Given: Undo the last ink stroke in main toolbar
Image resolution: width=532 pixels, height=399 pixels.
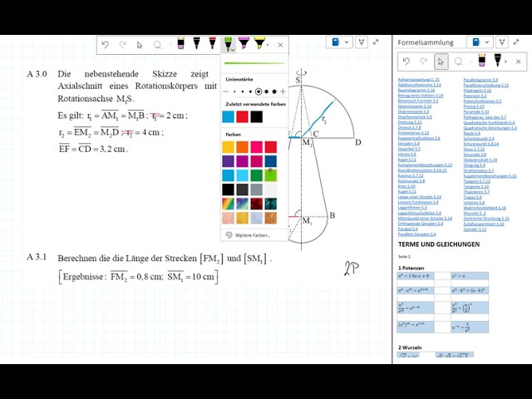Looking at the screenshot, I should click(106, 45).
